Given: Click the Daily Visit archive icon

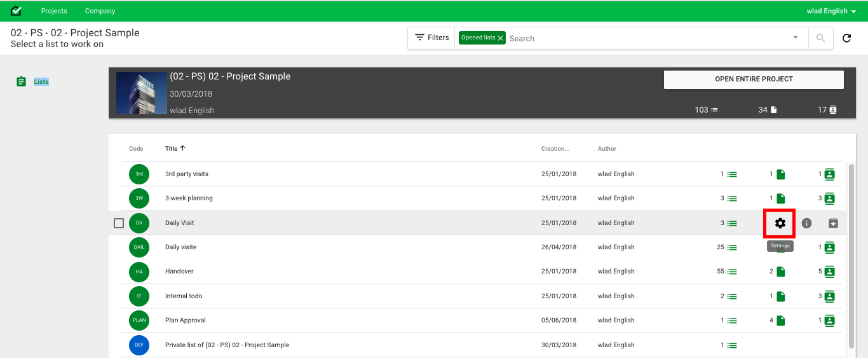Looking at the screenshot, I should [833, 223].
